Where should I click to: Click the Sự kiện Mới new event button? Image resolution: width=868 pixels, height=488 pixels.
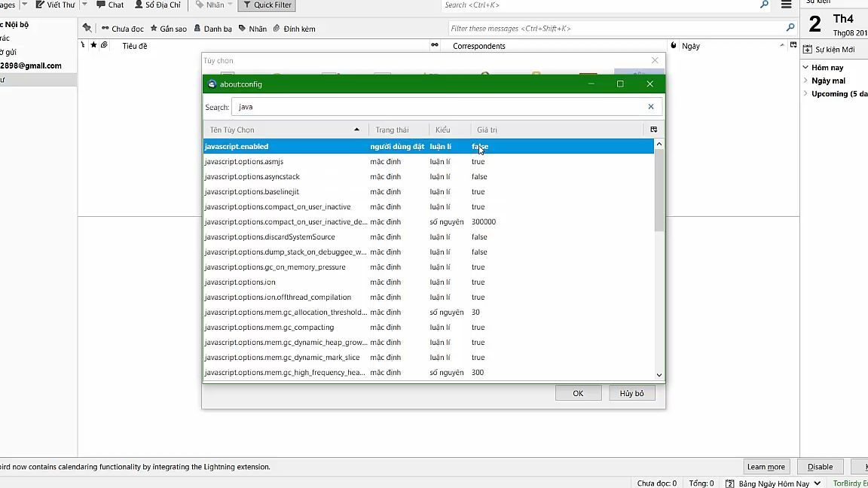point(829,49)
